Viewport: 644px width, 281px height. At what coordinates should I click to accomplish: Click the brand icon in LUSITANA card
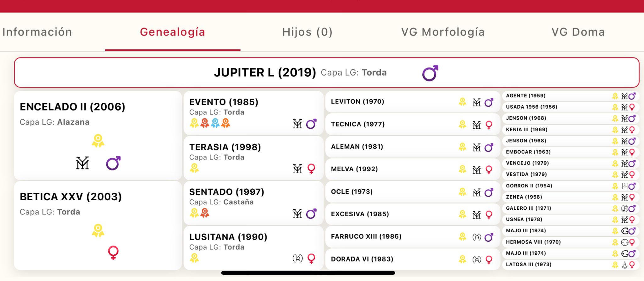[x=297, y=258]
